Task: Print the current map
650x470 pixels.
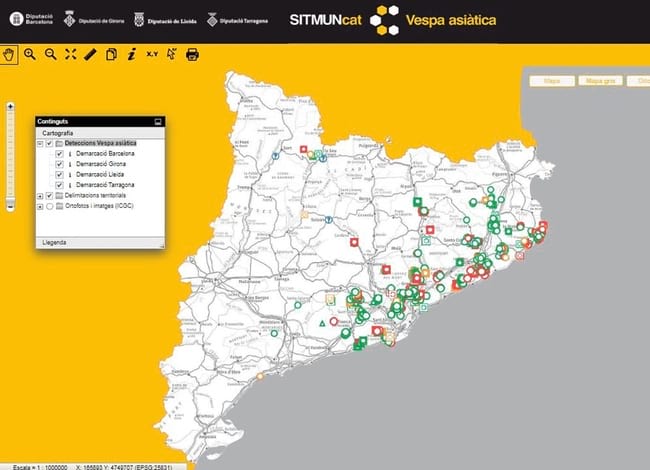Action: (x=192, y=54)
